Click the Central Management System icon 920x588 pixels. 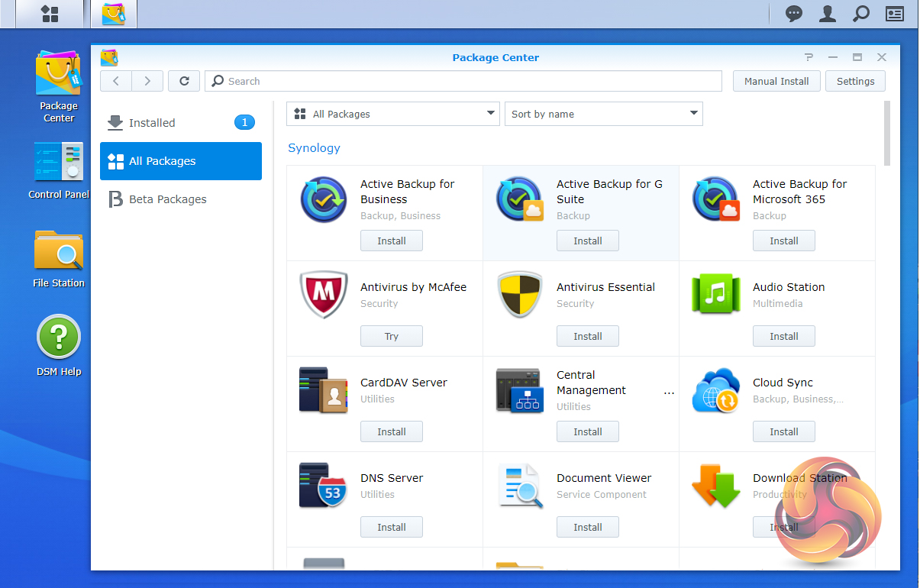click(x=520, y=390)
